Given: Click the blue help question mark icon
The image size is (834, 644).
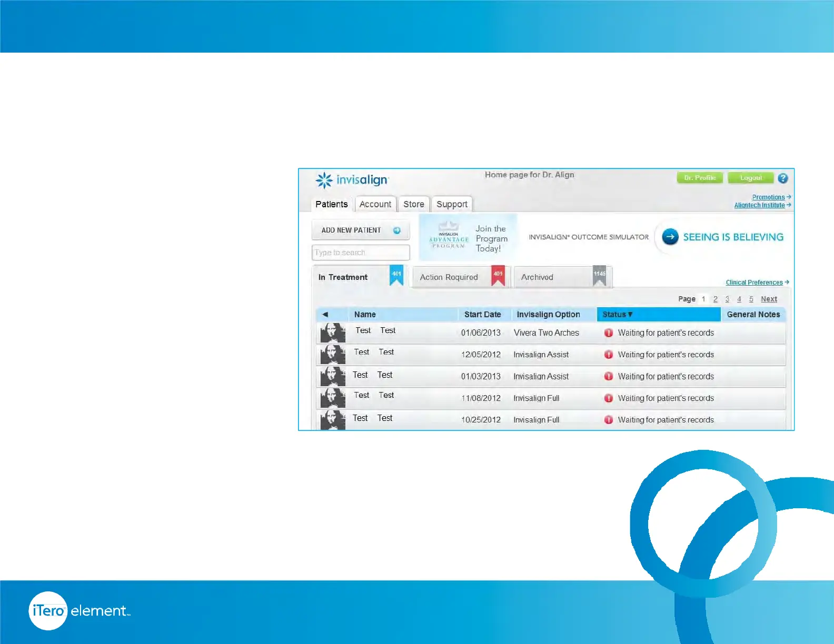Looking at the screenshot, I should click(782, 178).
